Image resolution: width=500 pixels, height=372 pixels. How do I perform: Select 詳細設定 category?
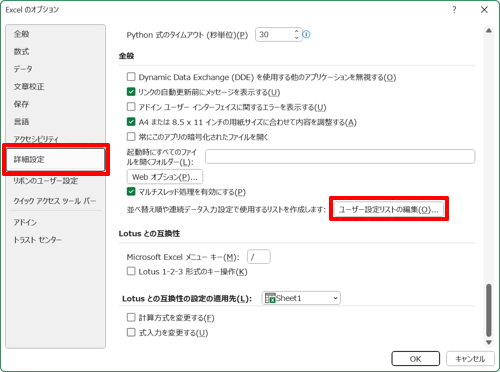pyautogui.click(x=56, y=159)
